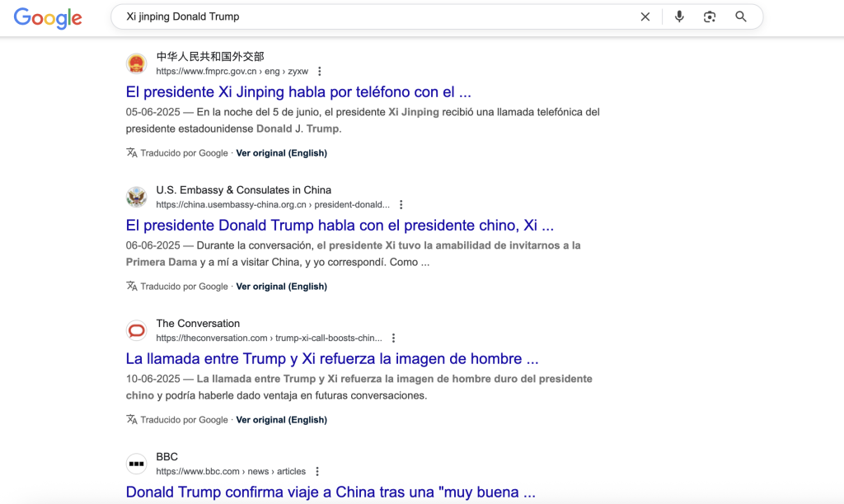
Task: Open 'Donald Trump confirma viaje a China' result
Action: pos(331,492)
